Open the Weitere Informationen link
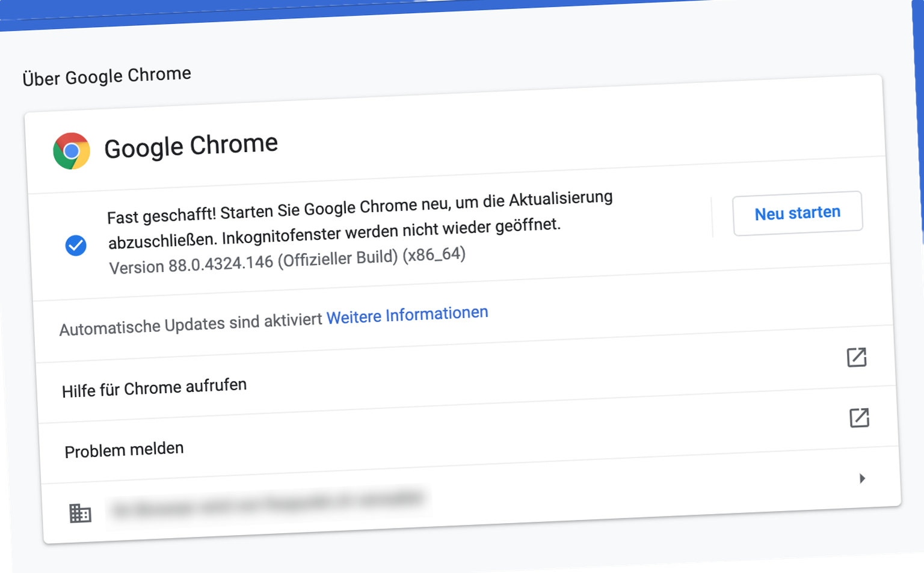924x573 pixels. click(407, 315)
